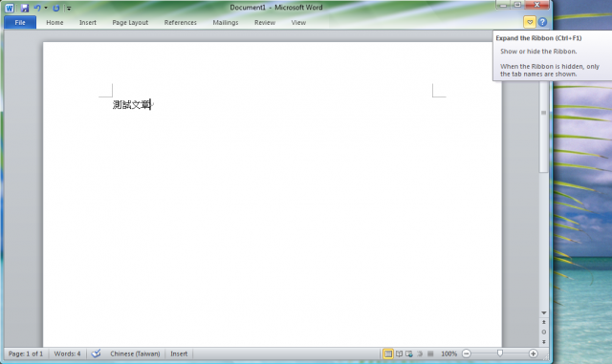Viewport: 612px width, 364px height.
Task: Save the document with the floppy icon
Action: pos(25,8)
